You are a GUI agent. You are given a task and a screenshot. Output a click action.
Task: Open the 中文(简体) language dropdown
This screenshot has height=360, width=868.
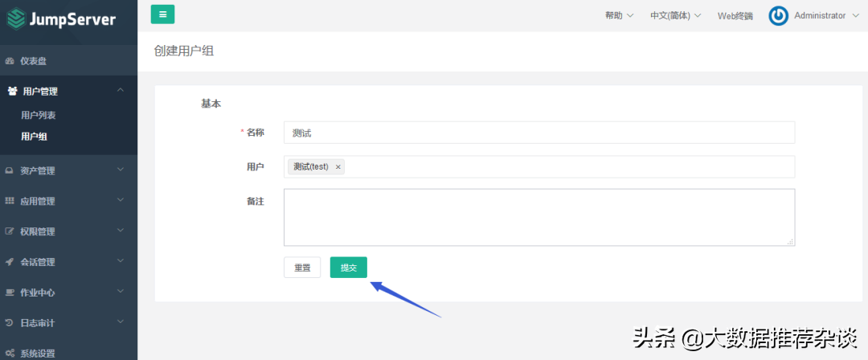pos(675,16)
